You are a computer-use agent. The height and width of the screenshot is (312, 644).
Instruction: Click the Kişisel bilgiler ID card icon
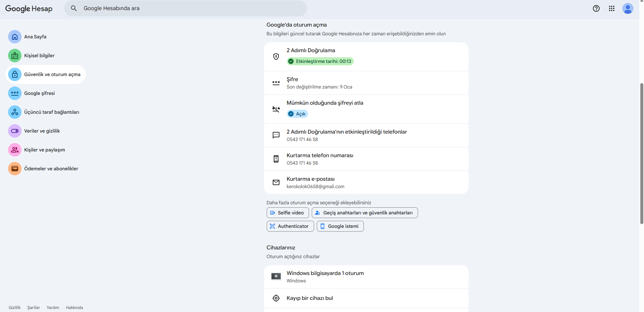(15, 56)
